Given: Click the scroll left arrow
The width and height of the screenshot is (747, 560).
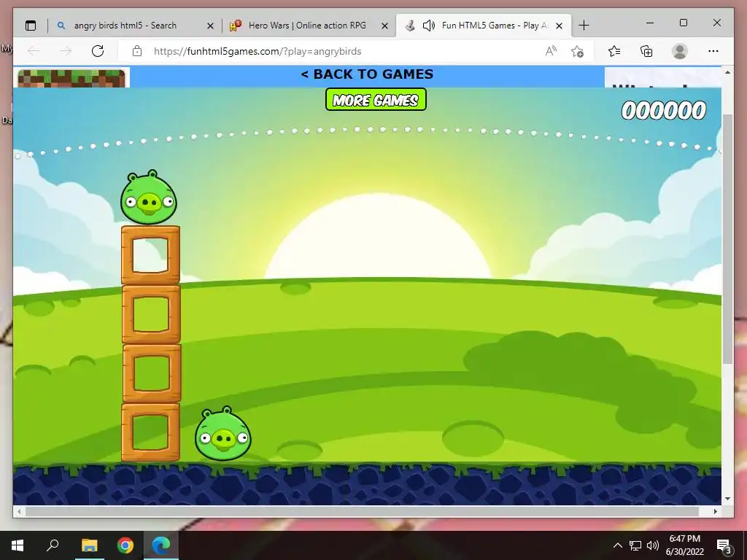Looking at the screenshot, I should [18, 511].
